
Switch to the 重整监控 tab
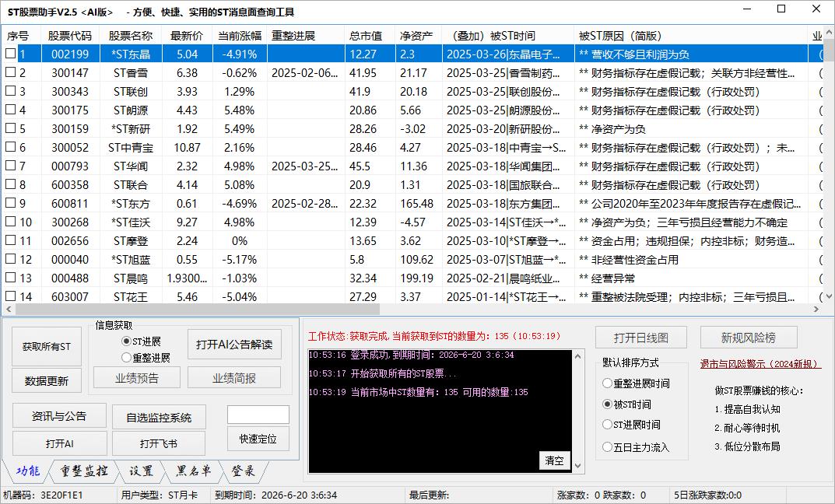coord(83,471)
